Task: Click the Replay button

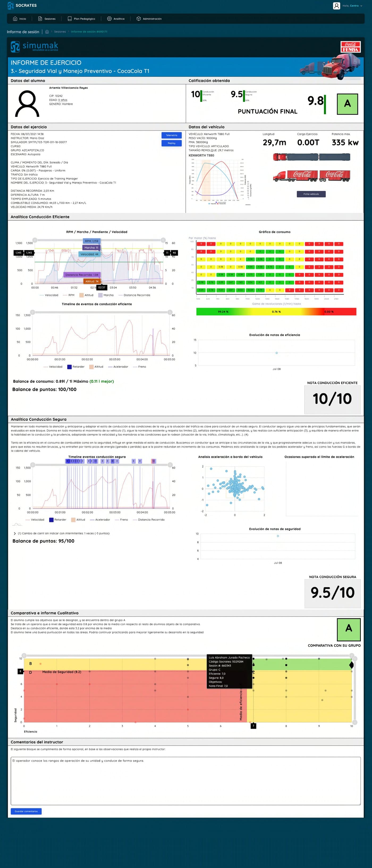Action: pyautogui.click(x=171, y=143)
